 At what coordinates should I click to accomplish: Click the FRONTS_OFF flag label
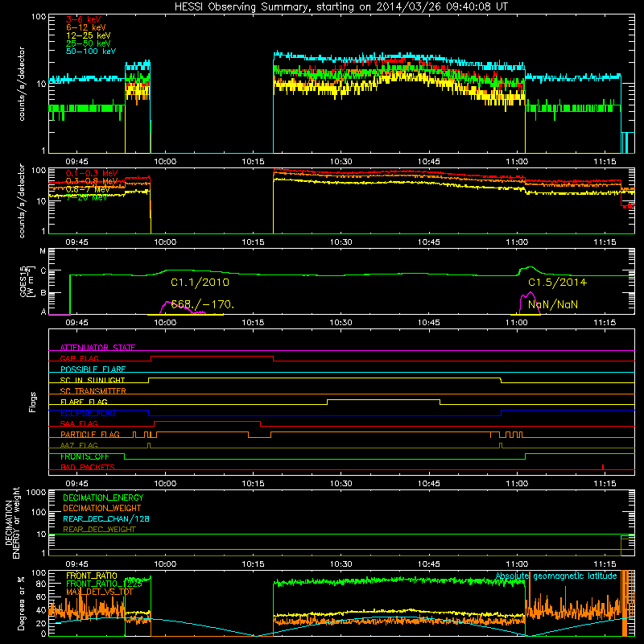coord(85,456)
